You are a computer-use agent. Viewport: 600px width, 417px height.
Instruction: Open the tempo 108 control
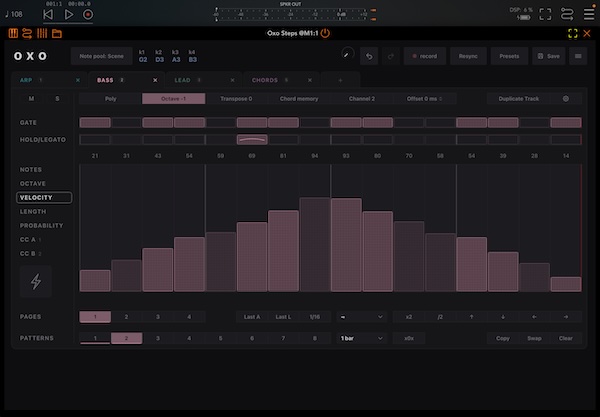pyautogui.click(x=14, y=15)
